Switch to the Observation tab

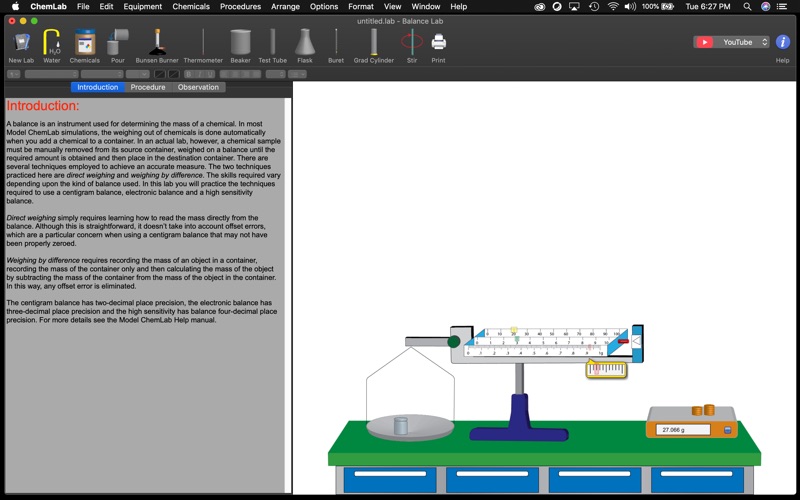(198, 87)
